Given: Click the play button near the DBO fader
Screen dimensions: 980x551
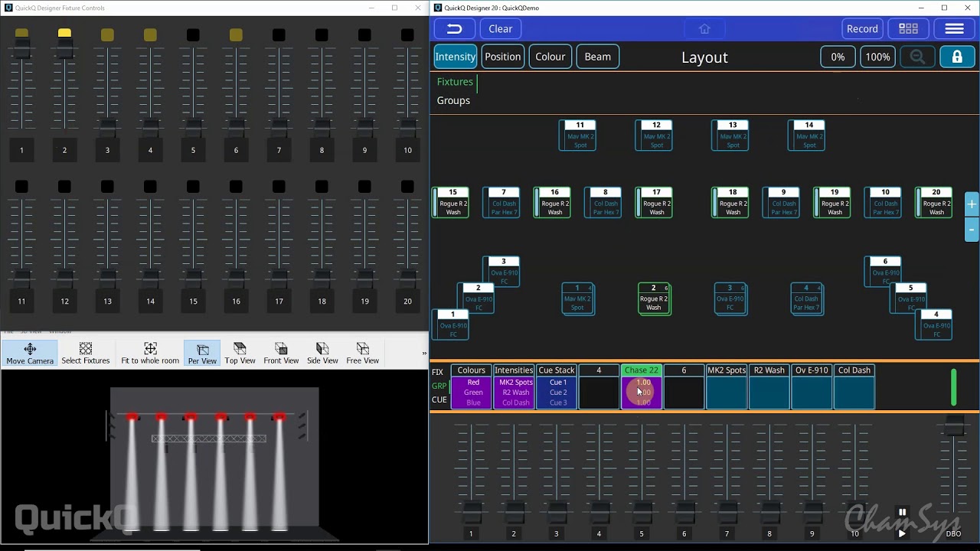Looking at the screenshot, I should click(x=902, y=533).
